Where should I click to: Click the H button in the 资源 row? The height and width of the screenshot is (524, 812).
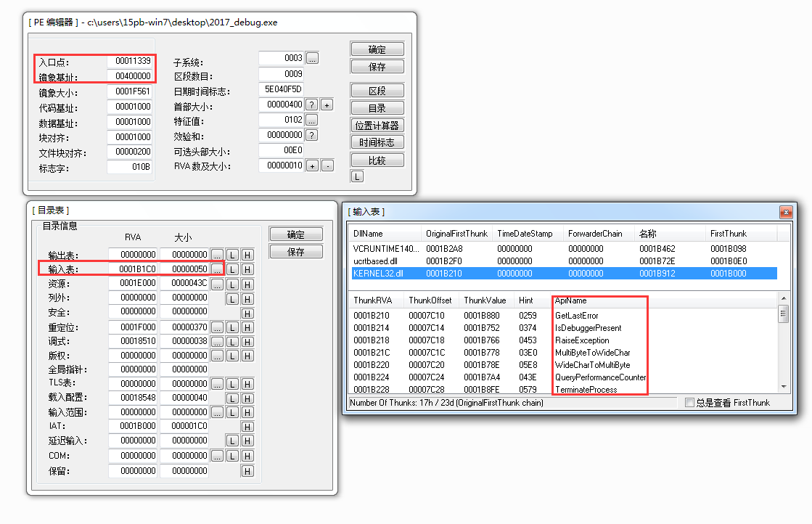pyautogui.click(x=247, y=284)
